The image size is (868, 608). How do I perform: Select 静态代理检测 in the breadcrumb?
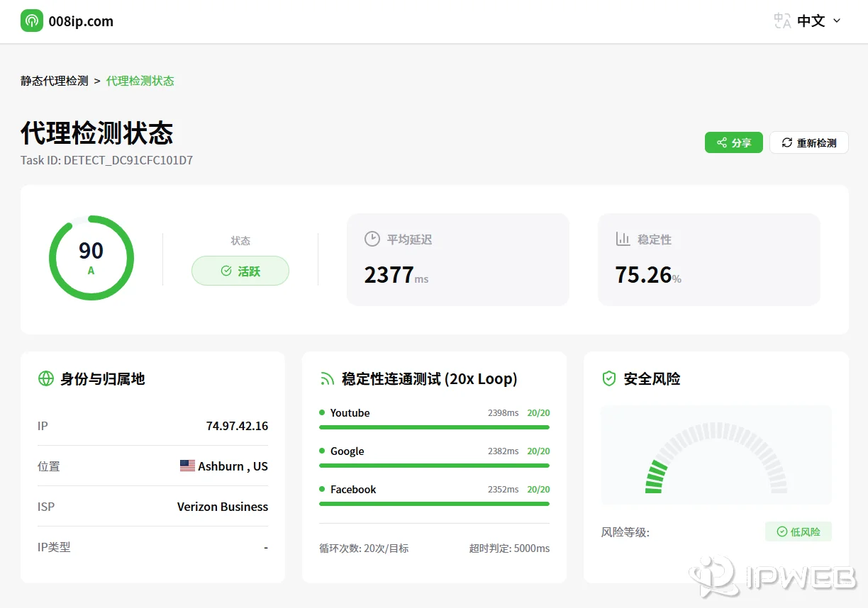pyautogui.click(x=54, y=81)
